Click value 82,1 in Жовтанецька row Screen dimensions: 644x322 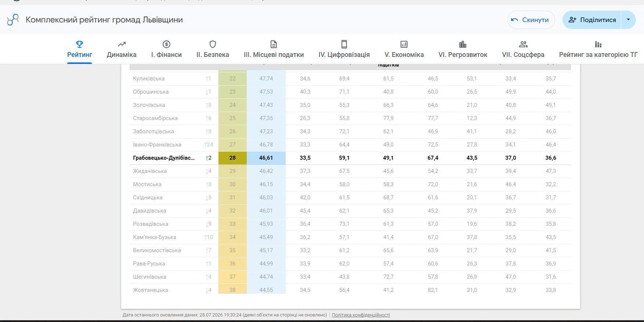click(433, 290)
